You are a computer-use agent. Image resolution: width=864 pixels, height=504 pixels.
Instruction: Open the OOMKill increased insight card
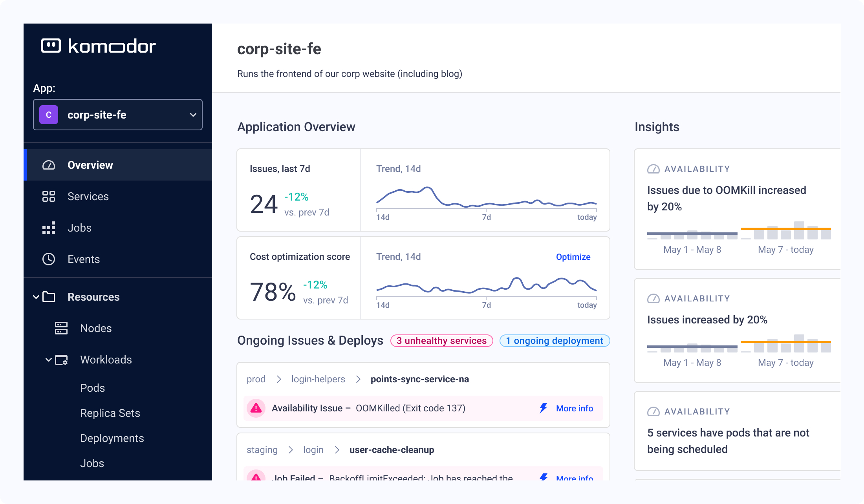738,209
